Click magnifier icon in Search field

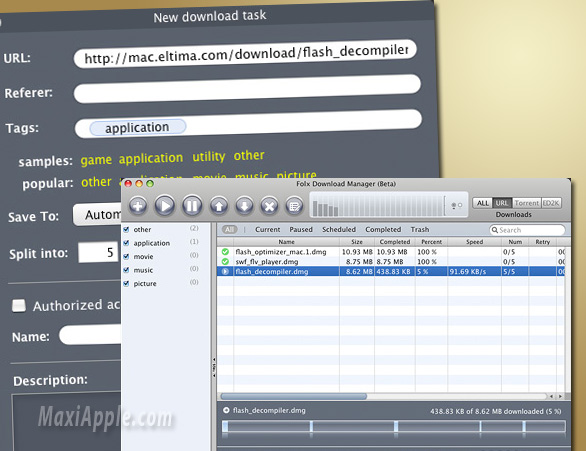click(495, 230)
